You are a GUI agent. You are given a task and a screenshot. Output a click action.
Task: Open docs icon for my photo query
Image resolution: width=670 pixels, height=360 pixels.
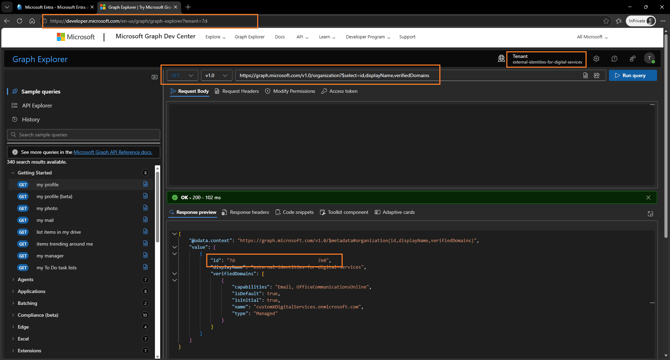pyautogui.click(x=145, y=208)
